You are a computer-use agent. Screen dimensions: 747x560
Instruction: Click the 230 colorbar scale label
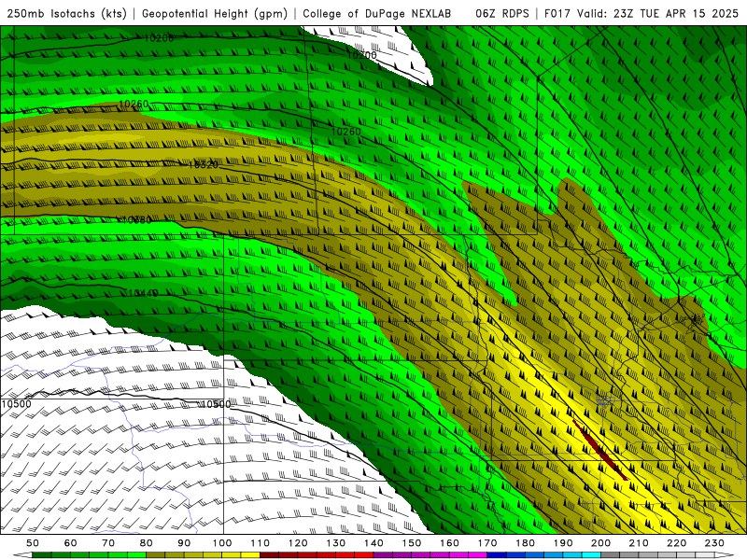tap(714, 543)
